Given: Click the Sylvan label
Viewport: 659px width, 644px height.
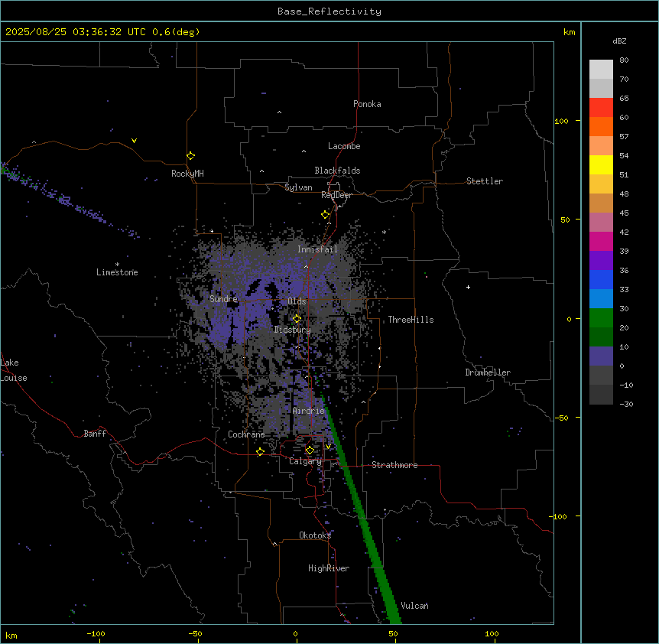Looking at the screenshot, I should [298, 187].
